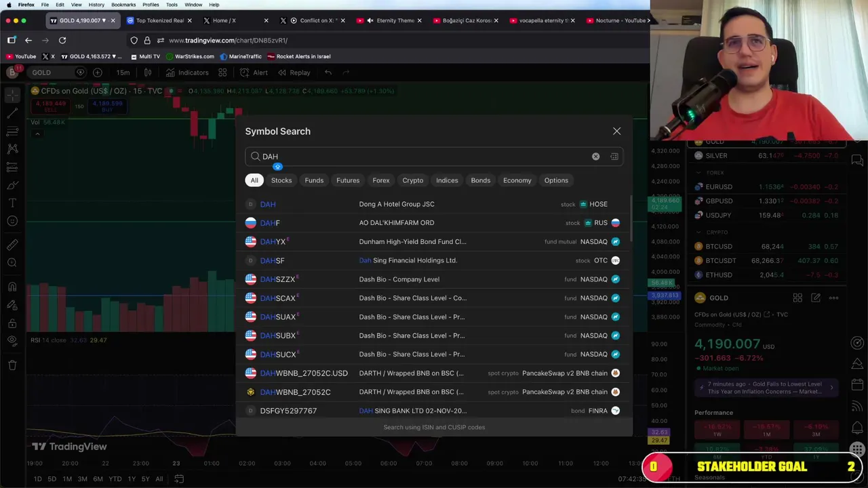Screen dimensions: 868x488
Task: Select the Futures filter tab
Action: [348, 180]
